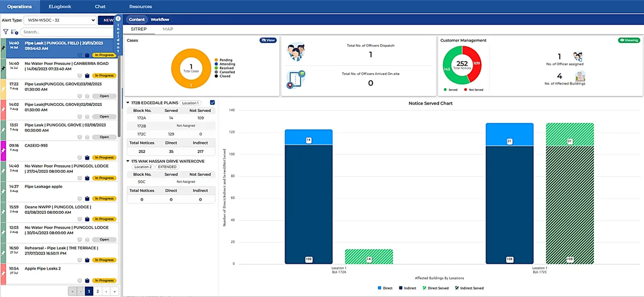The width and height of the screenshot is (644, 297).
Task: Click the pin icon on the CASEID-993 alert
Action: [3, 151]
